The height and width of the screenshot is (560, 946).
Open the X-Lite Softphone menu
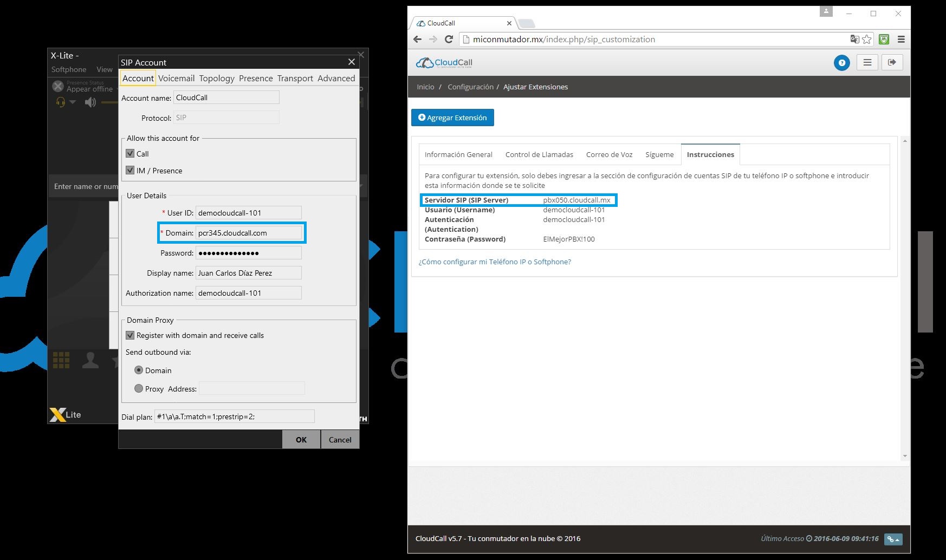[x=69, y=69]
